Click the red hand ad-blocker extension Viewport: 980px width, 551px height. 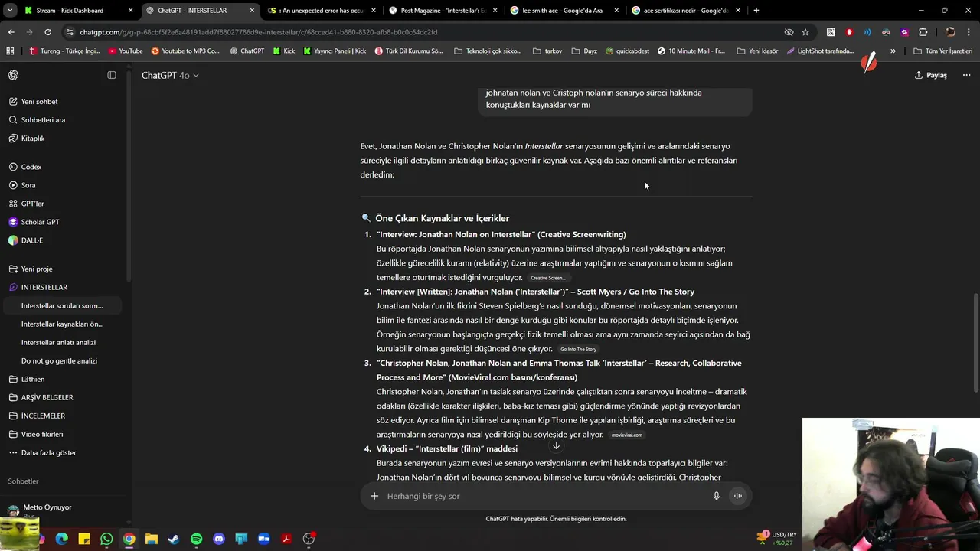849,32
